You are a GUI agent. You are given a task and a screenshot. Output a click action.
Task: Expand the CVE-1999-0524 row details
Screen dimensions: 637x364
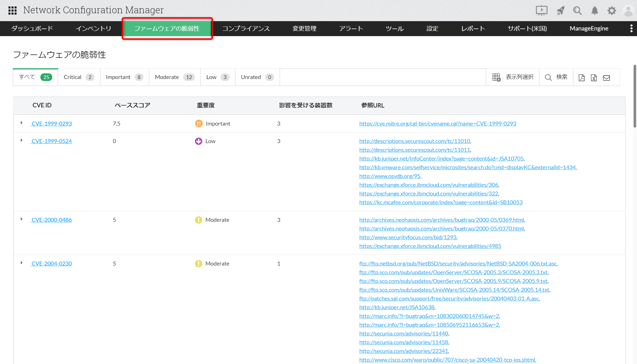(x=21, y=141)
